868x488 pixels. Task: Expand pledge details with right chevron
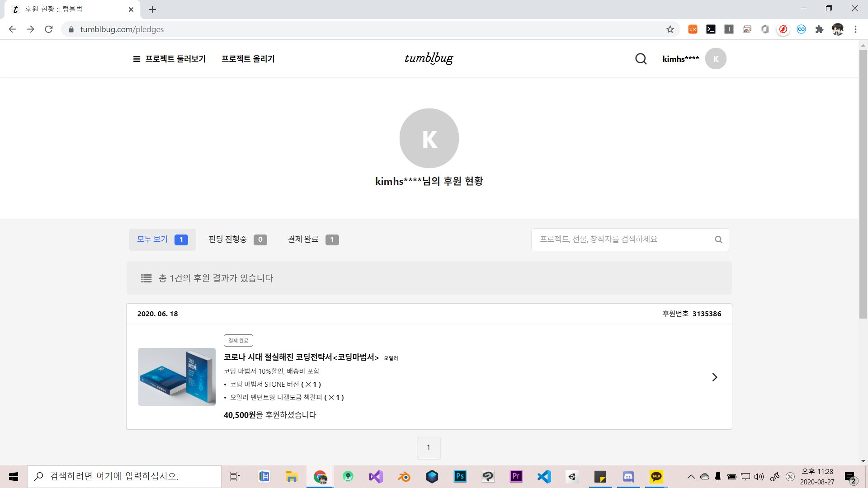click(x=714, y=377)
